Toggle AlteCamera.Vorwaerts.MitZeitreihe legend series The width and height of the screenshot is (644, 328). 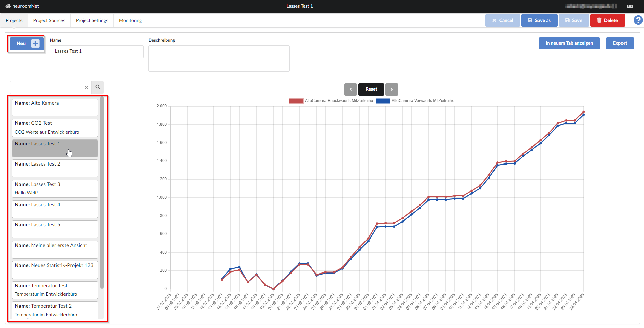coord(415,101)
